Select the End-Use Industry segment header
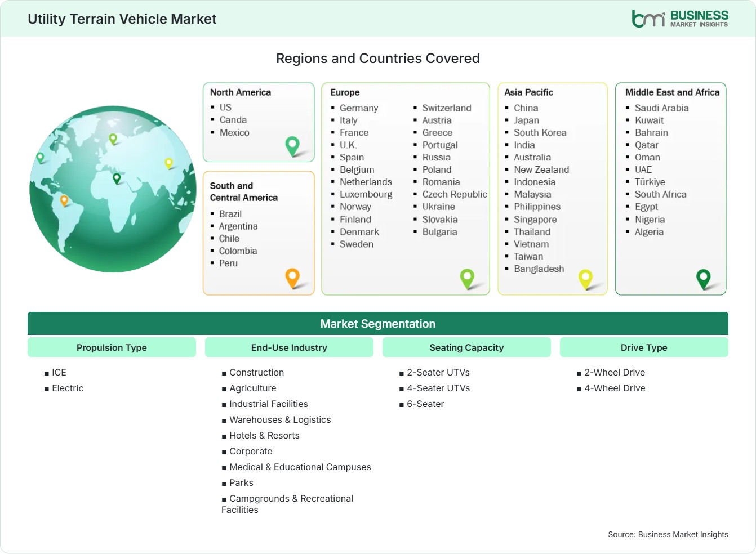Image resolution: width=756 pixels, height=554 pixels. [x=289, y=347]
